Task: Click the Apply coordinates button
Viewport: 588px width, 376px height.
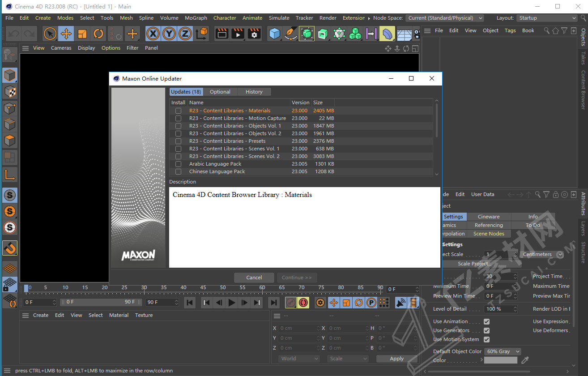Action: point(397,359)
